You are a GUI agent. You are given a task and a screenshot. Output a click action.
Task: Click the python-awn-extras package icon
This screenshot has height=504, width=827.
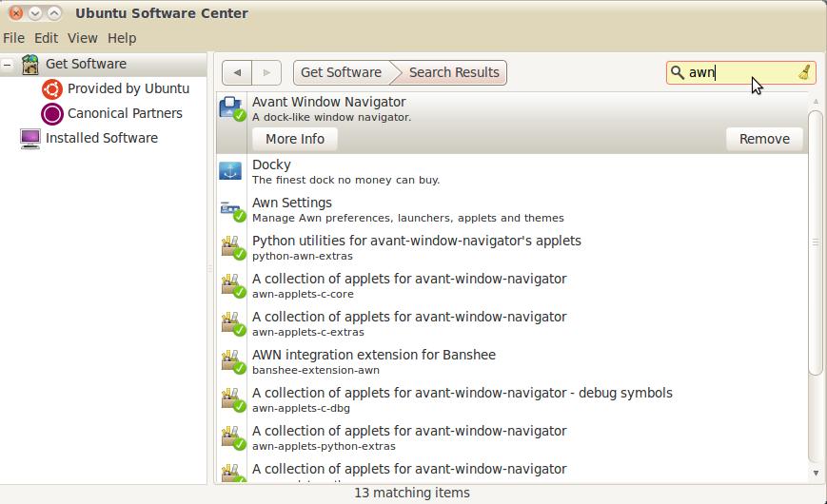(232, 248)
